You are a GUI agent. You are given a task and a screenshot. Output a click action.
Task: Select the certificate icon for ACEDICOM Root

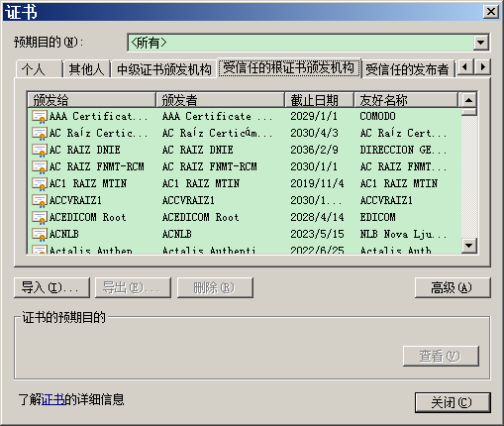click(40, 218)
